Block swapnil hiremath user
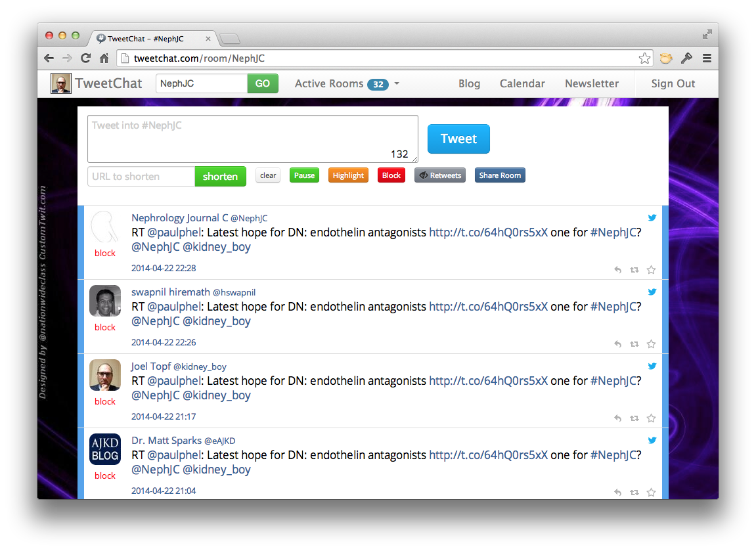The height and width of the screenshot is (551, 756). pos(104,327)
